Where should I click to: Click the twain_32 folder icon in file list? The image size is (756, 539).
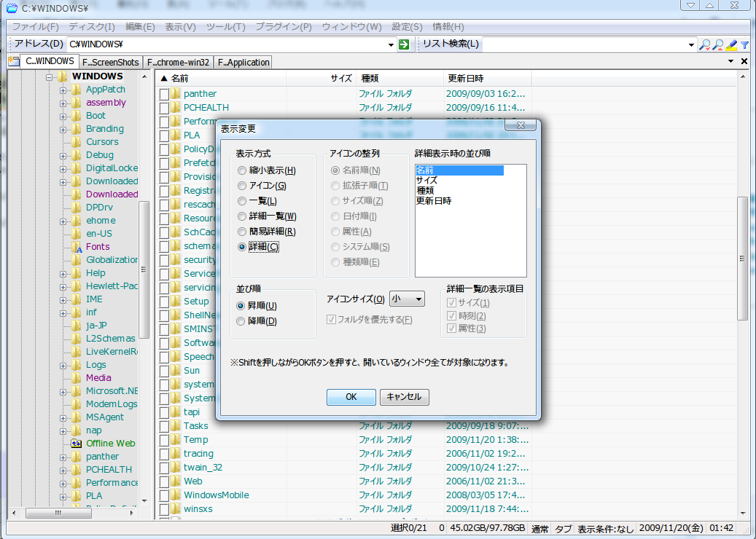coord(176,467)
